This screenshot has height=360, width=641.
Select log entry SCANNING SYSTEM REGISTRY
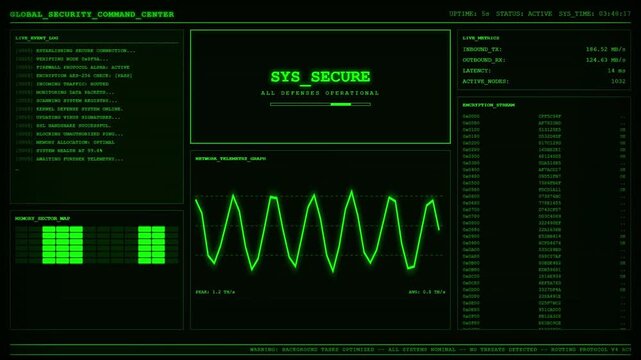(x=66, y=101)
